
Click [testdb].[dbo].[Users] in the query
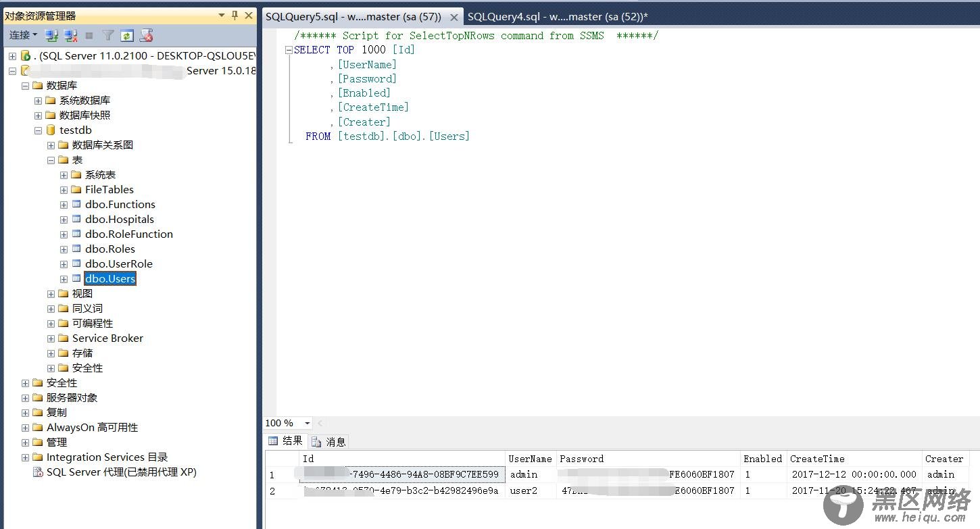pos(403,136)
